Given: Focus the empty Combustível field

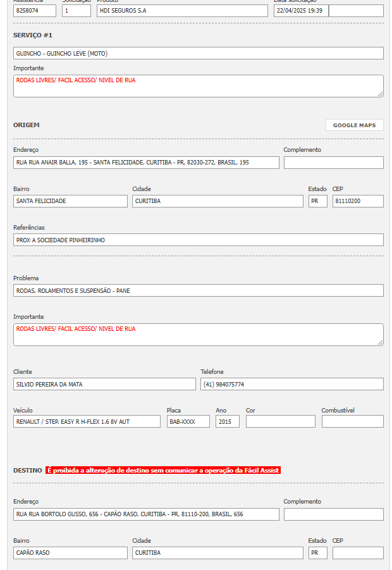Looking at the screenshot, I should pos(352,421).
